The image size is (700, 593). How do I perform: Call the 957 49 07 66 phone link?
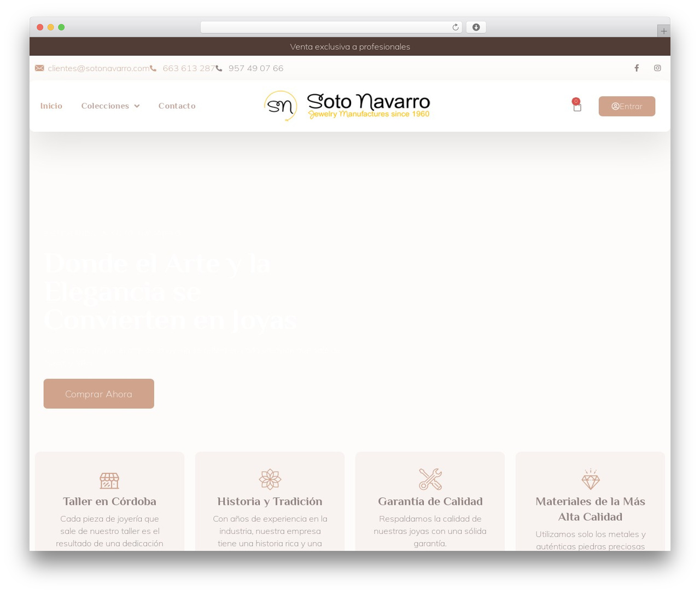pyautogui.click(x=256, y=68)
